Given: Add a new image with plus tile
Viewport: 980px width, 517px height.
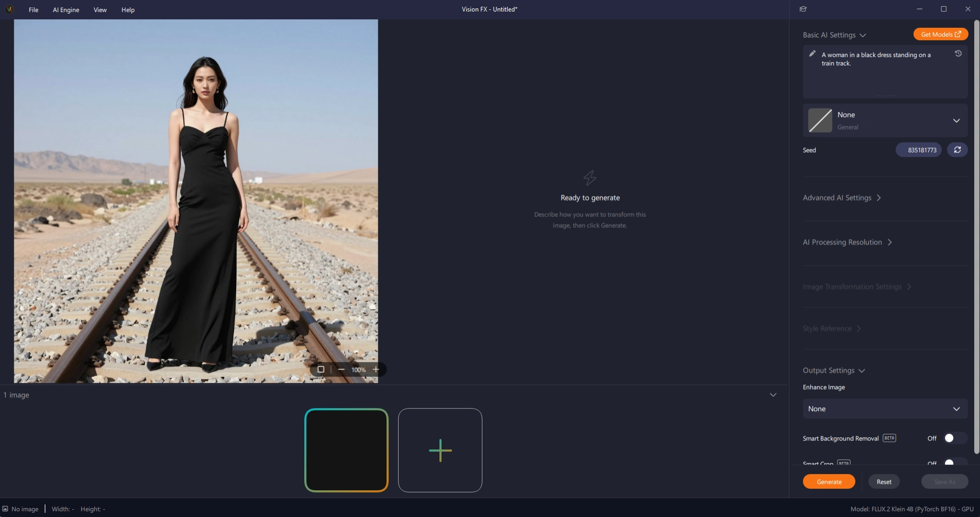Looking at the screenshot, I should pyautogui.click(x=440, y=450).
